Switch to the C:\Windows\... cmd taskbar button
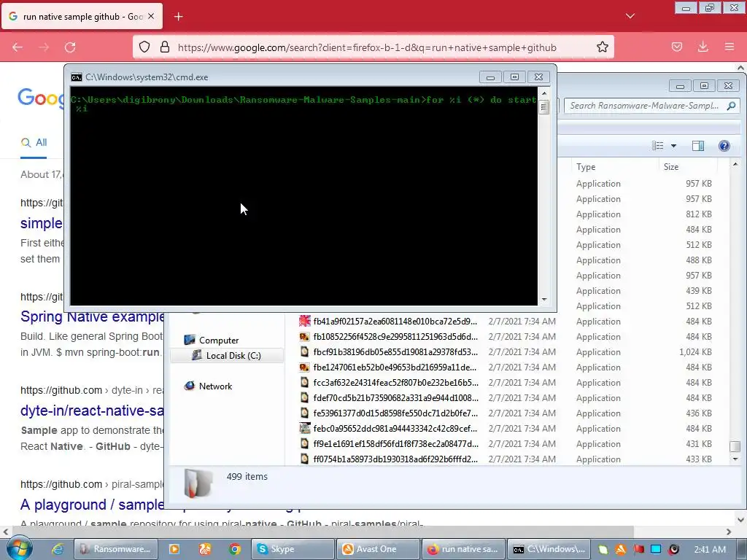747x560 pixels. [549, 549]
